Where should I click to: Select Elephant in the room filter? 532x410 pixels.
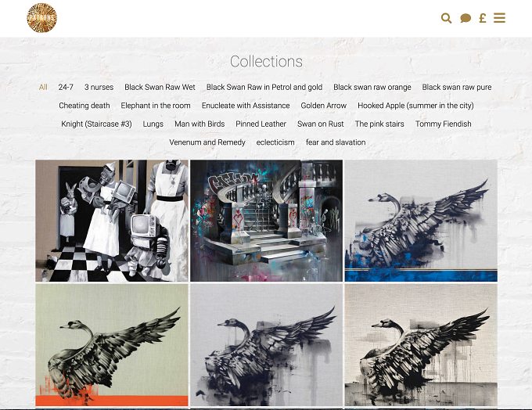pos(156,106)
